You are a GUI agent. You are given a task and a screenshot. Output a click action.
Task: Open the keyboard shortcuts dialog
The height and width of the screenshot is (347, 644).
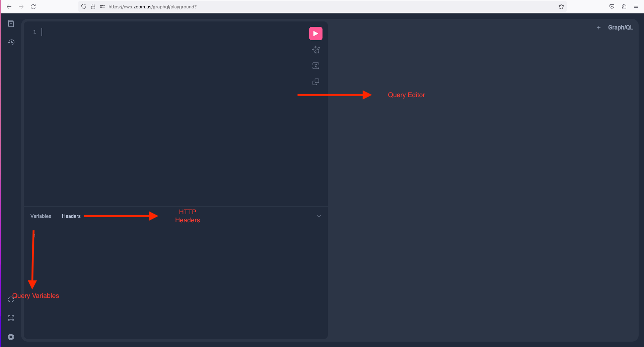pos(11,318)
